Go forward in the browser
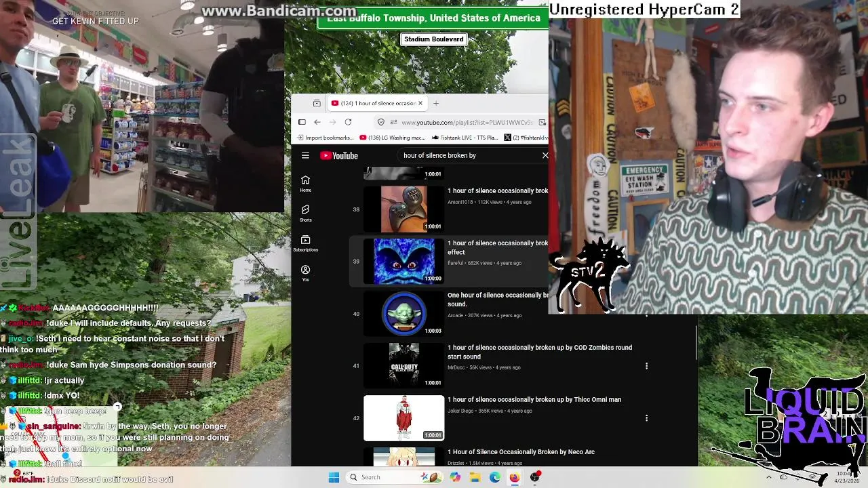Image resolution: width=868 pixels, height=488 pixels. (x=332, y=122)
